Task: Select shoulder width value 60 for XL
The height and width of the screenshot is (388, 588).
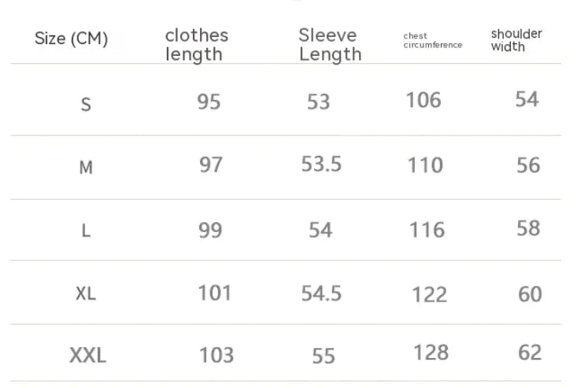Action: click(530, 294)
